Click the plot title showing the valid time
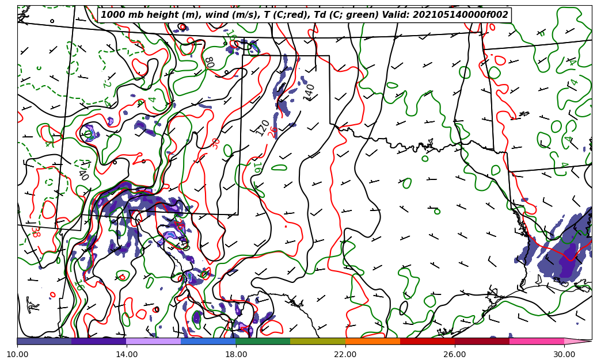The width and height of the screenshot is (597, 364). [x=305, y=15]
